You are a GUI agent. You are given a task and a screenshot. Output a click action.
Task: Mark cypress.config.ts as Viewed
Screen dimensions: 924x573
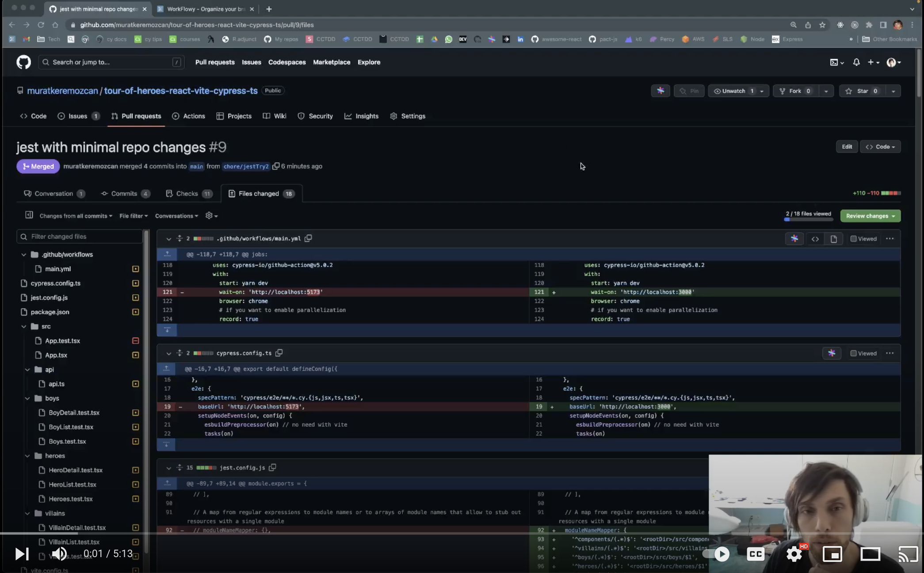(x=853, y=353)
